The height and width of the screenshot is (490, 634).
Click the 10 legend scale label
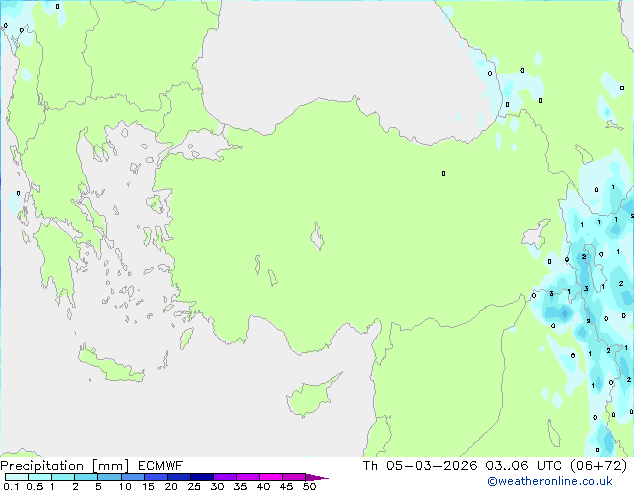coord(125,486)
